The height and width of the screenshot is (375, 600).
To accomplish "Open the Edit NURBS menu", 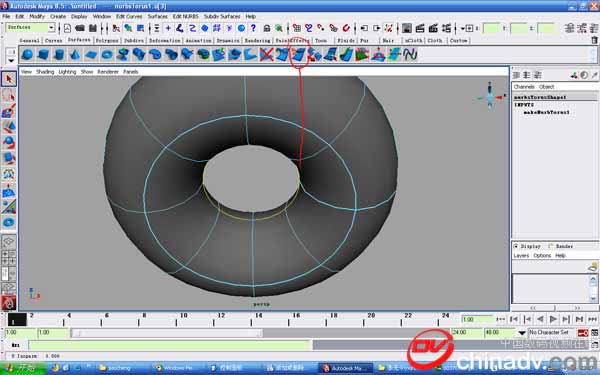I will pos(186,16).
